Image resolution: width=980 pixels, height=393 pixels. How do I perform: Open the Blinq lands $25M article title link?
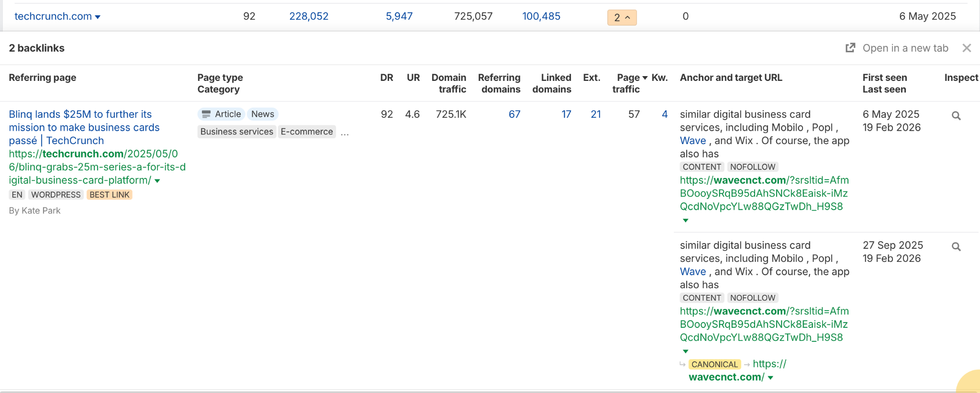click(x=84, y=127)
